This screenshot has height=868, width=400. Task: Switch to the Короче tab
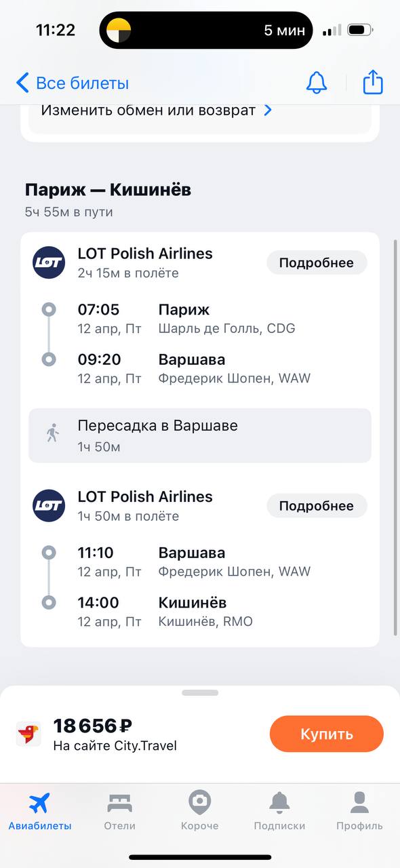[x=200, y=812]
